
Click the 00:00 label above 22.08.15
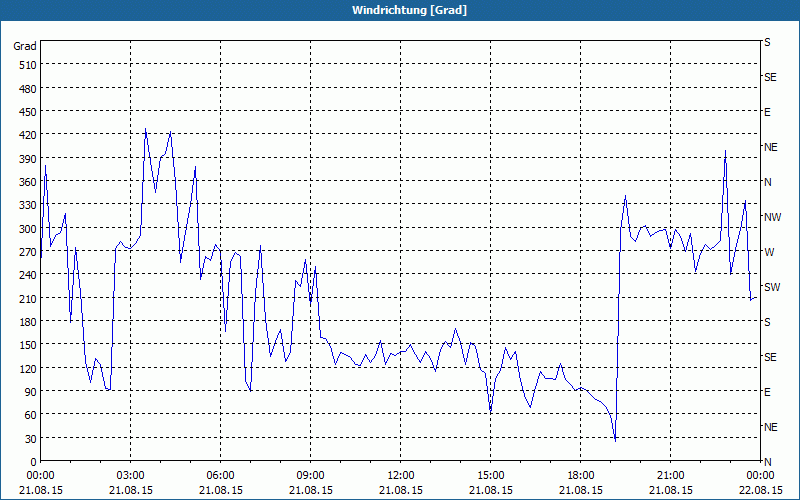[760, 476]
